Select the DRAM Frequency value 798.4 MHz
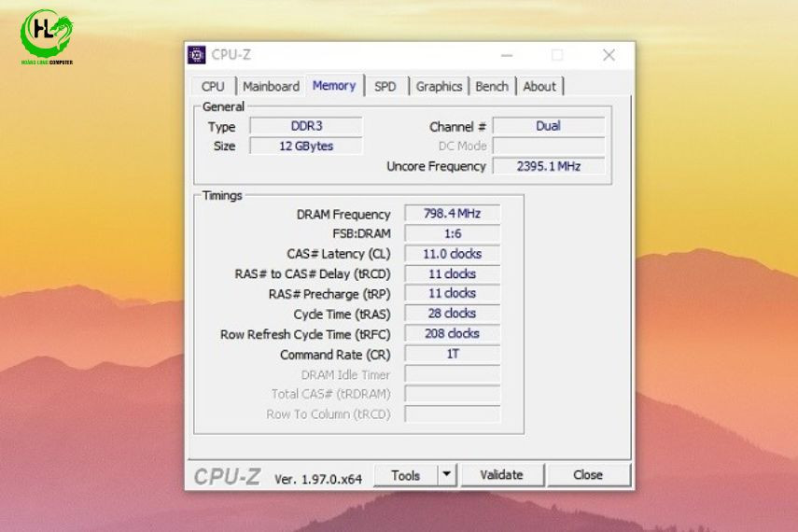Viewport: 798px width, 532px height. click(x=453, y=214)
